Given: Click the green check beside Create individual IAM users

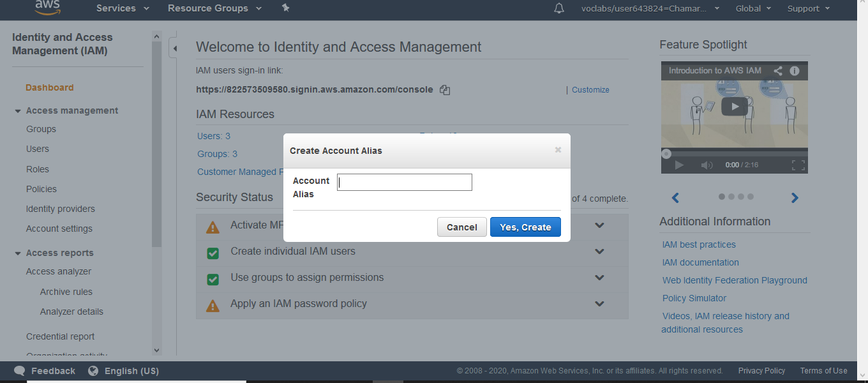Looking at the screenshot, I should click(x=213, y=253).
